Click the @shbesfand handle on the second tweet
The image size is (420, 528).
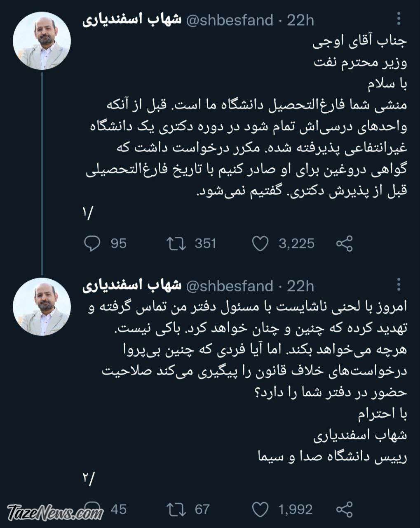coord(230,286)
